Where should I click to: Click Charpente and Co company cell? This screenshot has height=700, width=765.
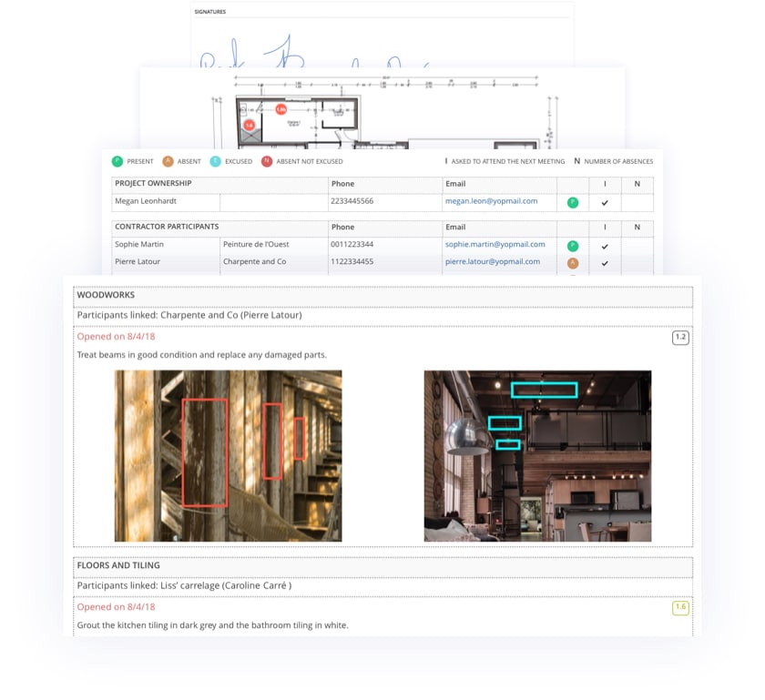274,262
